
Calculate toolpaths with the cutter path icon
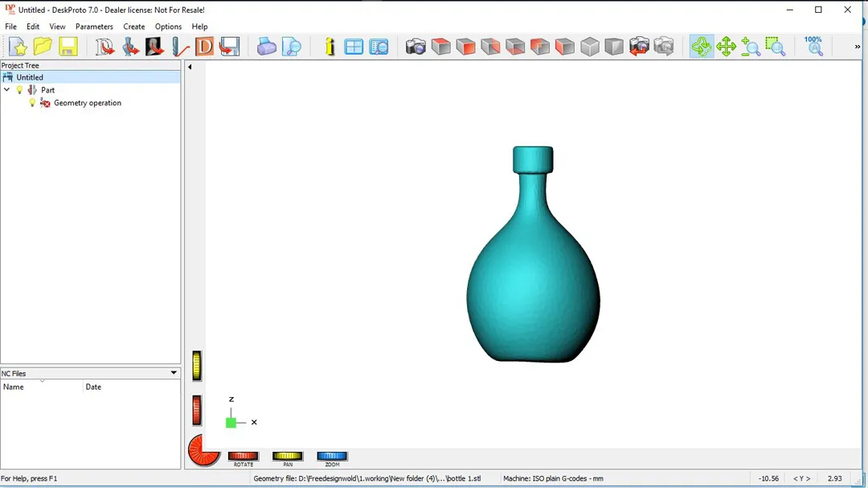click(x=180, y=47)
